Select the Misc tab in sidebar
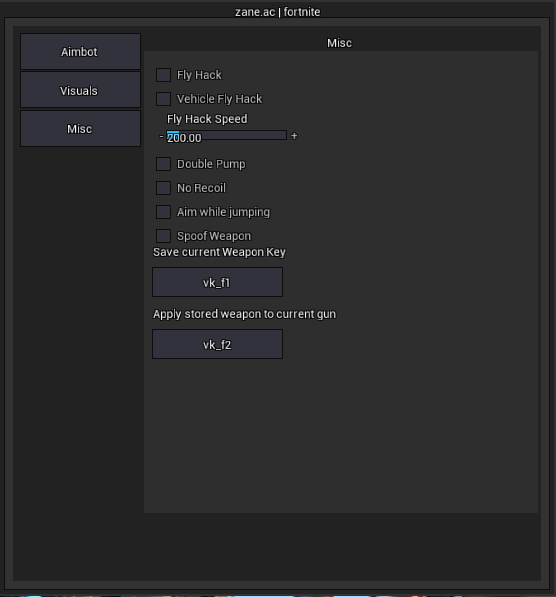 coord(80,129)
